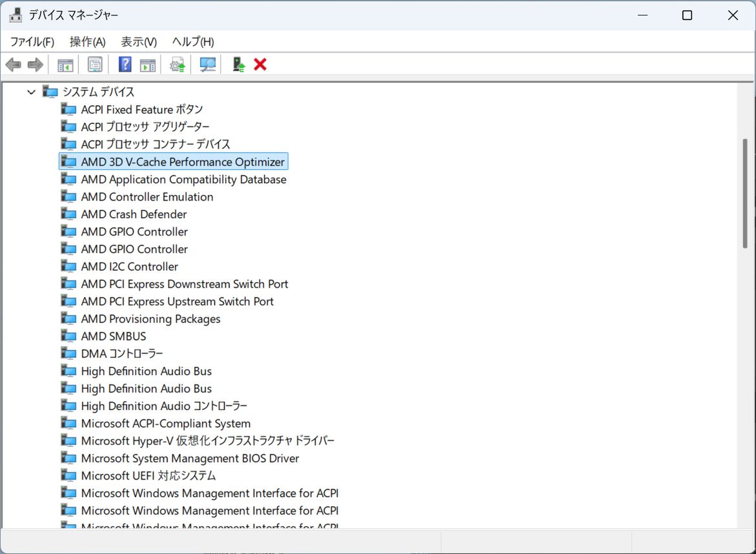
Task: Open the ヘルプ(H) menu
Action: coord(193,42)
